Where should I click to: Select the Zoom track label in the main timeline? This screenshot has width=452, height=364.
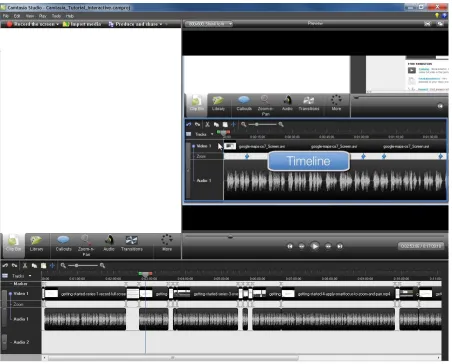point(18,304)
